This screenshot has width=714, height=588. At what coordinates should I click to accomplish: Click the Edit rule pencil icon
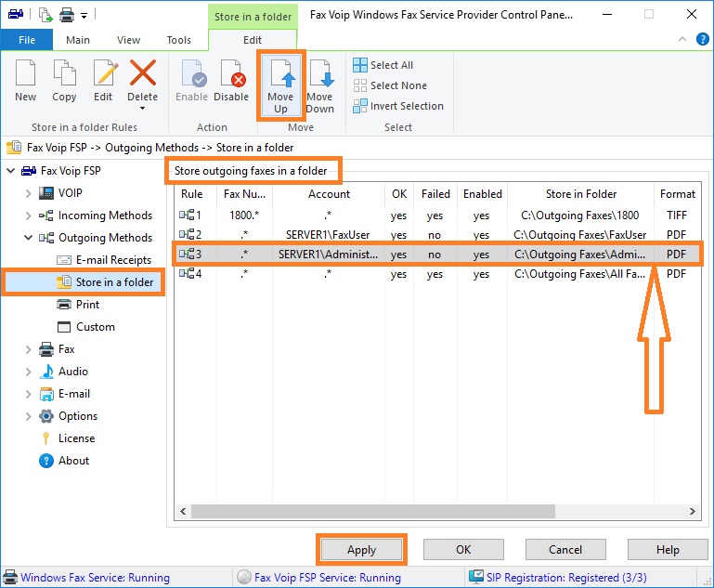(105, 72)
